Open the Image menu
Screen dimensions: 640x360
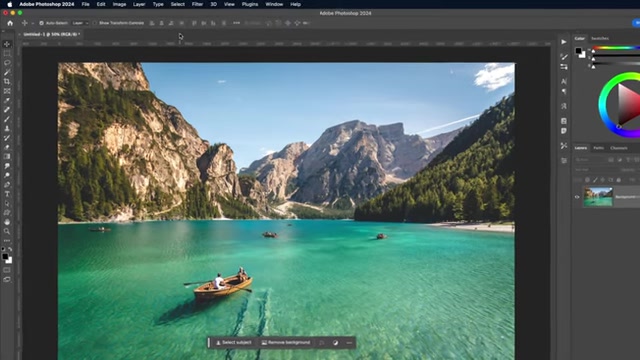(119, 4)
